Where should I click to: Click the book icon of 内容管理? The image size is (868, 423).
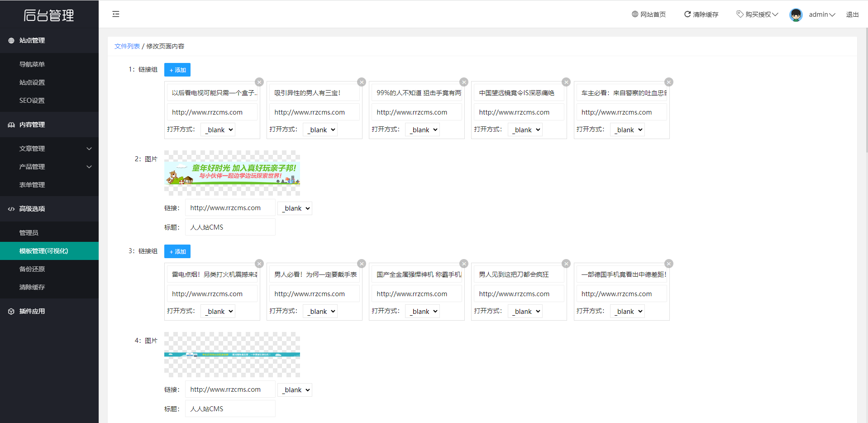(x=11, y=125)
